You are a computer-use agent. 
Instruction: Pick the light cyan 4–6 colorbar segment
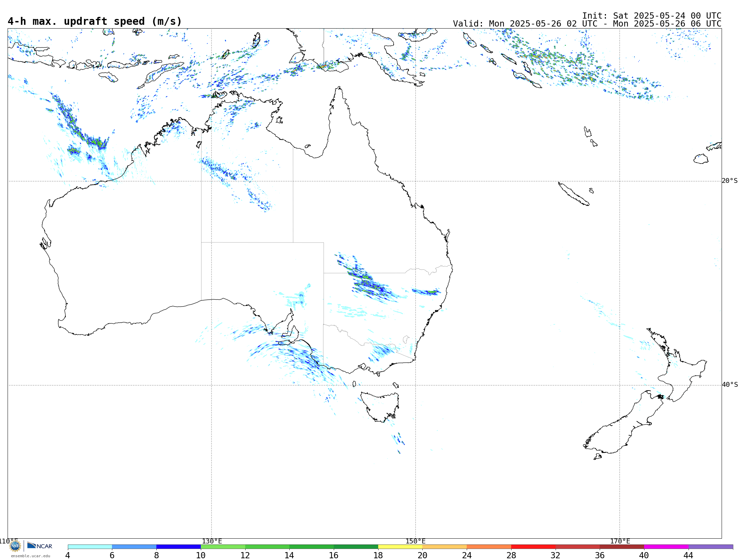pos(90,547)
